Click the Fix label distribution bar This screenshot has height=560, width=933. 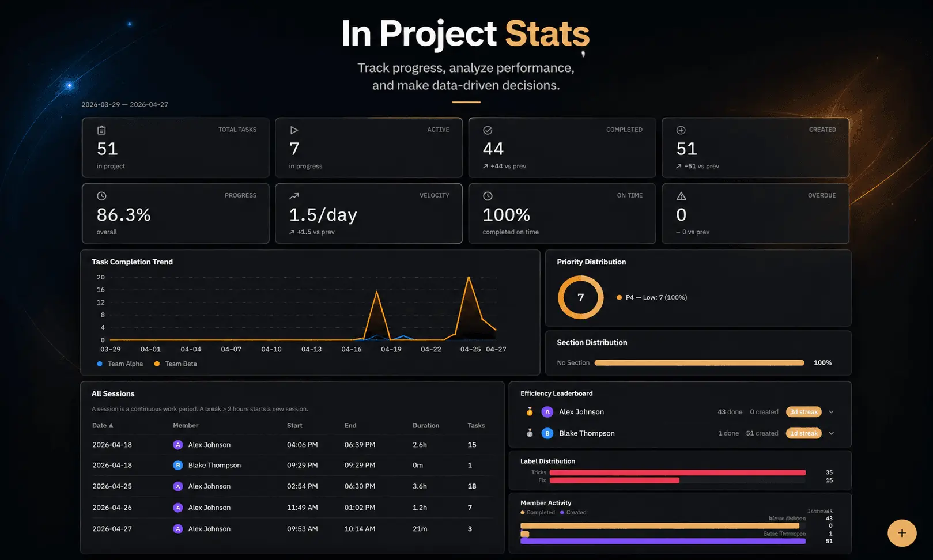pyautogui.click(x=614, y=480)
